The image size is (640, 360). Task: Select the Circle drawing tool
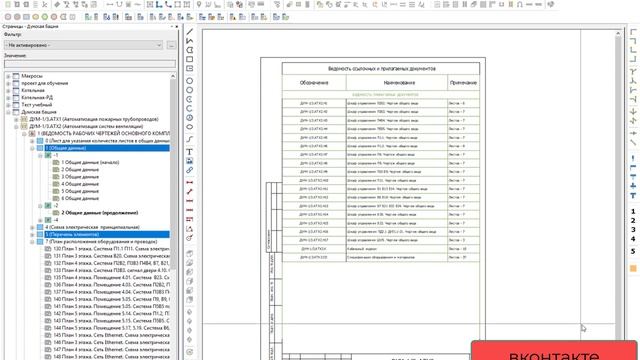coord(190,81)
